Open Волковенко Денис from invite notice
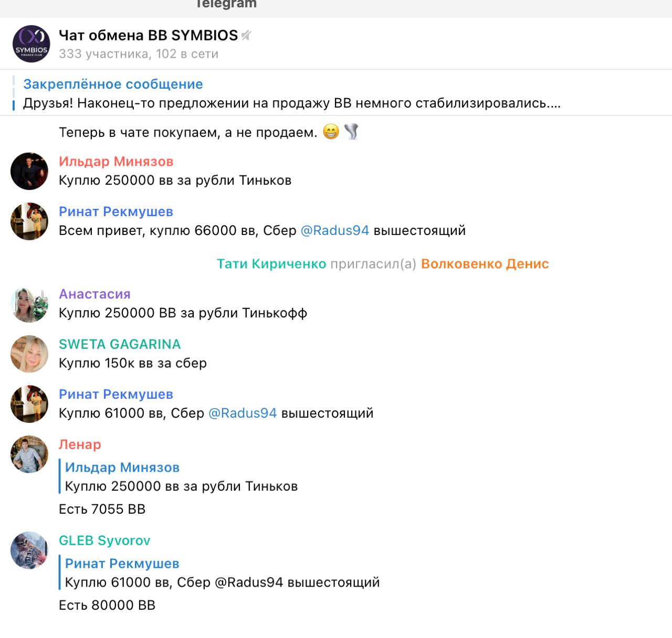 (485, 264)
